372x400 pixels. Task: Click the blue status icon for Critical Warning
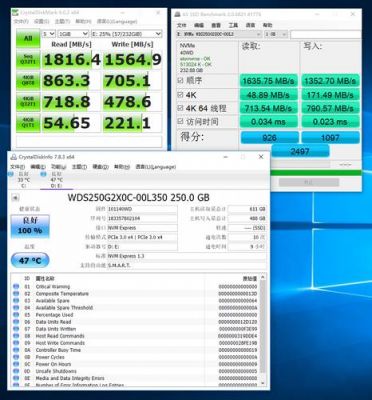[16, 287]
